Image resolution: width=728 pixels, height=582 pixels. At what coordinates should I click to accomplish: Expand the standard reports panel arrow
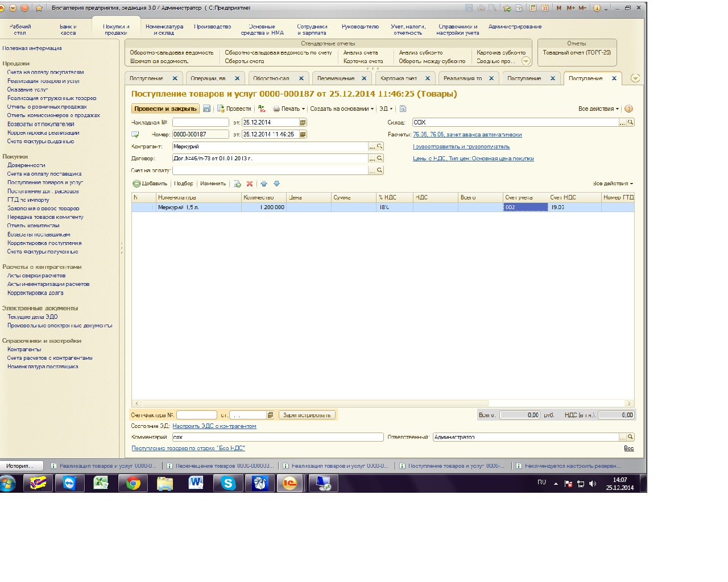(526, 61)
